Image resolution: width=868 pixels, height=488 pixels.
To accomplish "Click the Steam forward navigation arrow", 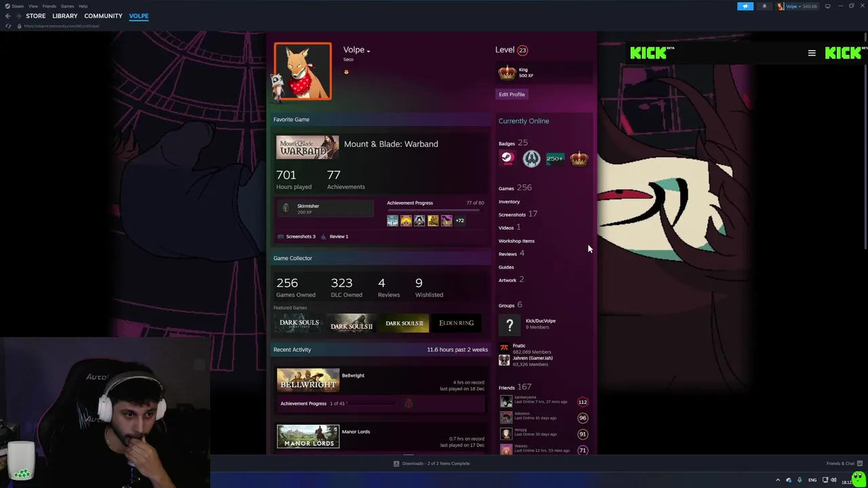I will [x=18, y=16].
